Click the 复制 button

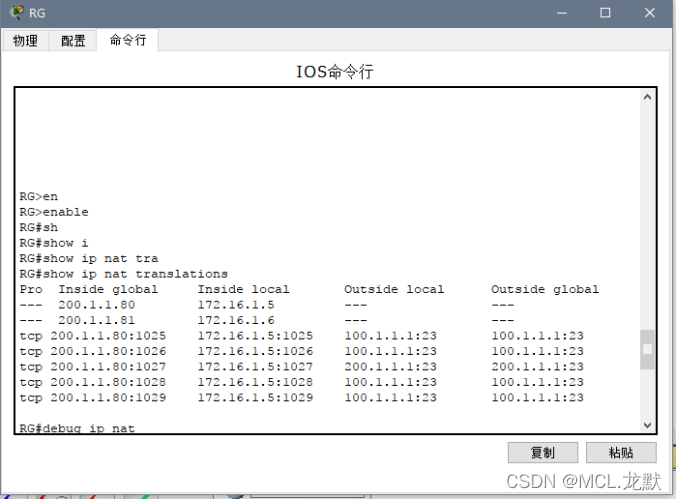[x=543, y=453]
